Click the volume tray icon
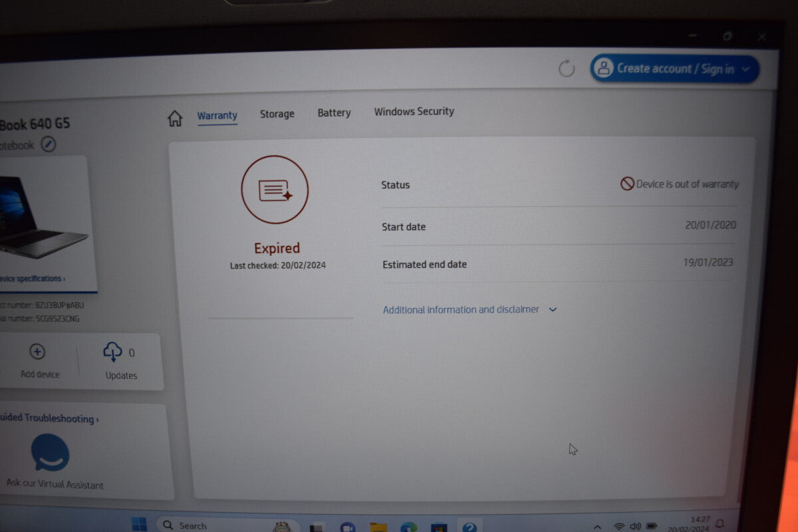The width and height of the screenshot is (798, 532). point(635,526)
